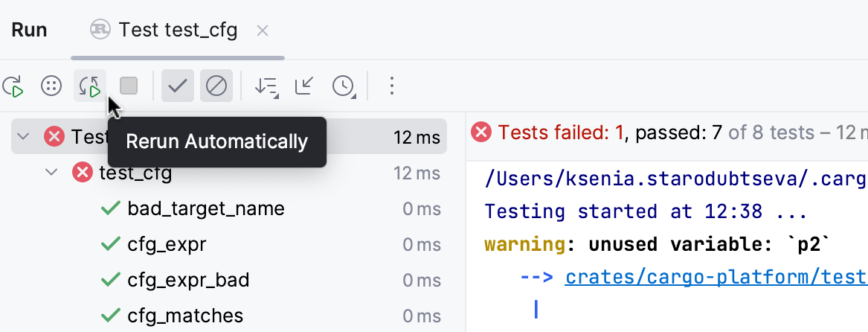868x332 pixels.
Task: Open the crates/cargo-platform file link
Action: pyautogui.click(x=716, y=278)
